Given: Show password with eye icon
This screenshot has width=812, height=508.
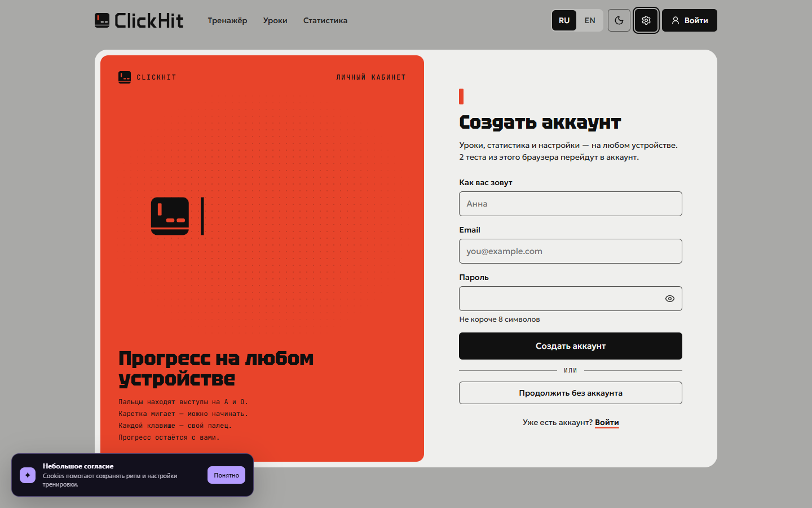Looking at the screenshot, I should tap(670, 299).
